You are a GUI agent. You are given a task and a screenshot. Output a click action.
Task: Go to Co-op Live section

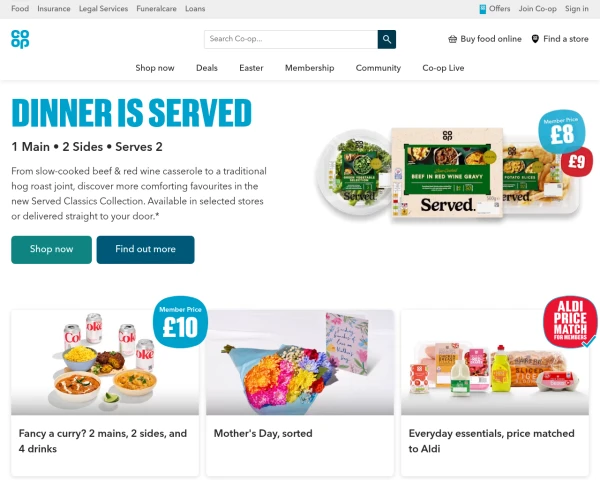[x=443, y=68]
